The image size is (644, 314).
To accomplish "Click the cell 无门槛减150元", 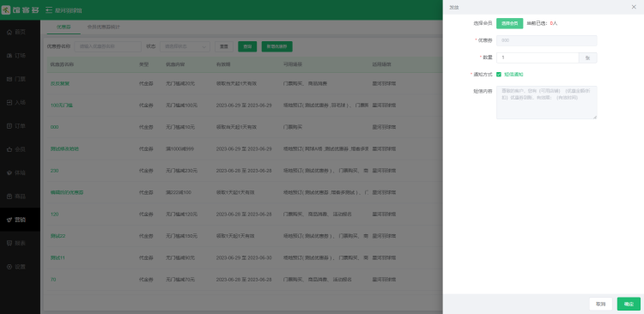I will pyautogui.click(x=181, y=236).
